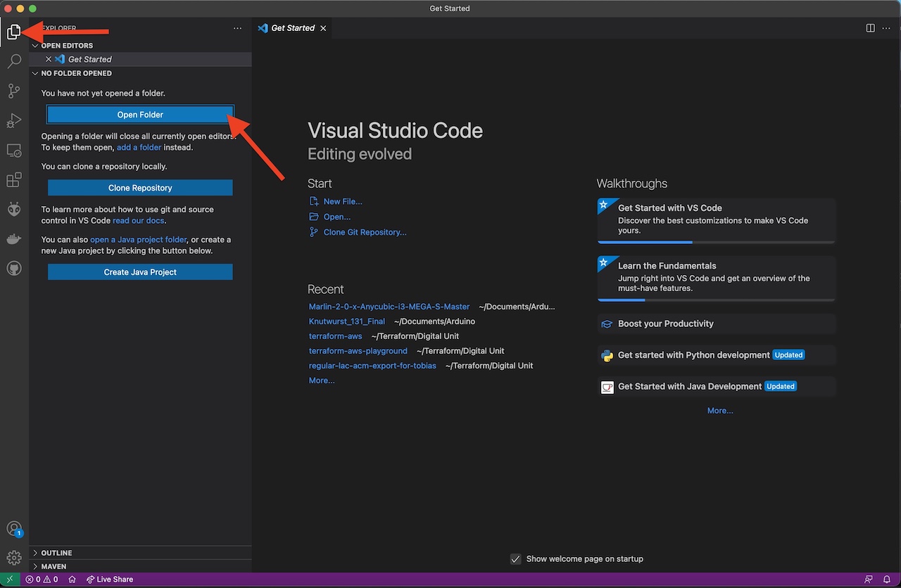Open the Run and Debug view

(x=14, y=121)
